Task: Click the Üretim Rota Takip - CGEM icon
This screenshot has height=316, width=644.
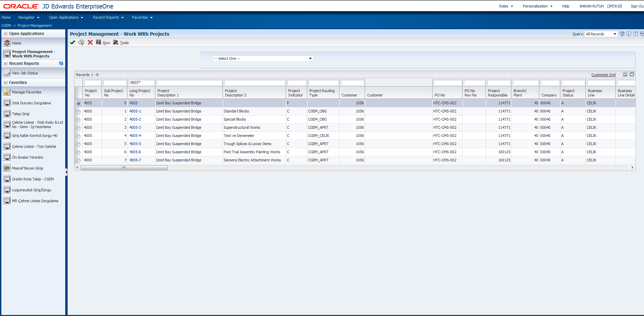Action: (x=7, y=179)
